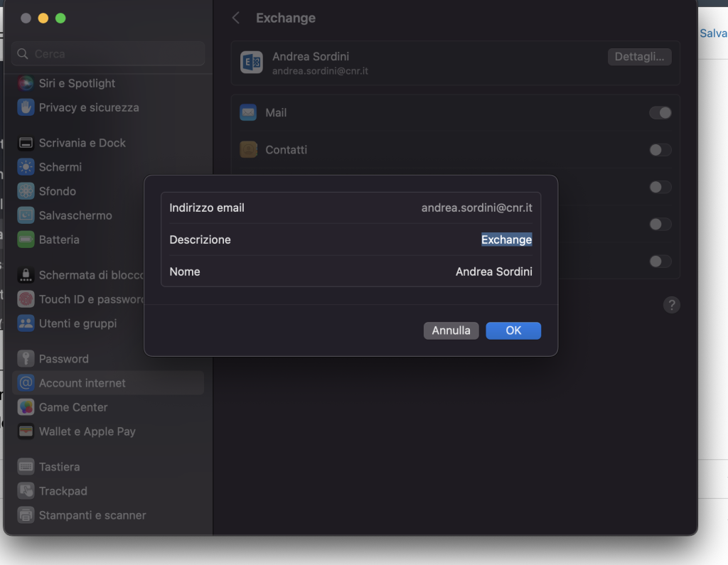The height and width of the screenshot is (565, 728).
Task: Click the Descrizione field containing Exchange
Action: tap(506, 240)
